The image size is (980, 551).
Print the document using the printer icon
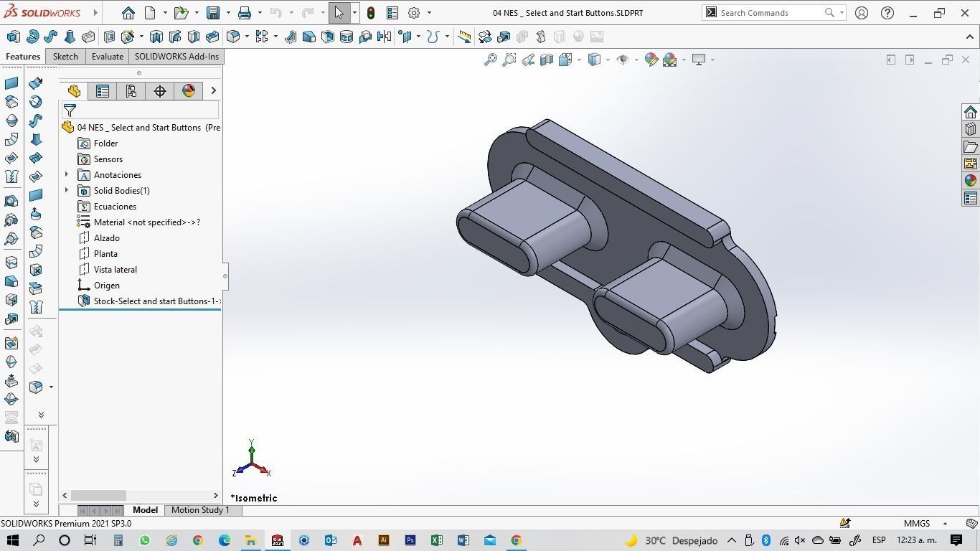pyautogui.click(x=245, y=13)
